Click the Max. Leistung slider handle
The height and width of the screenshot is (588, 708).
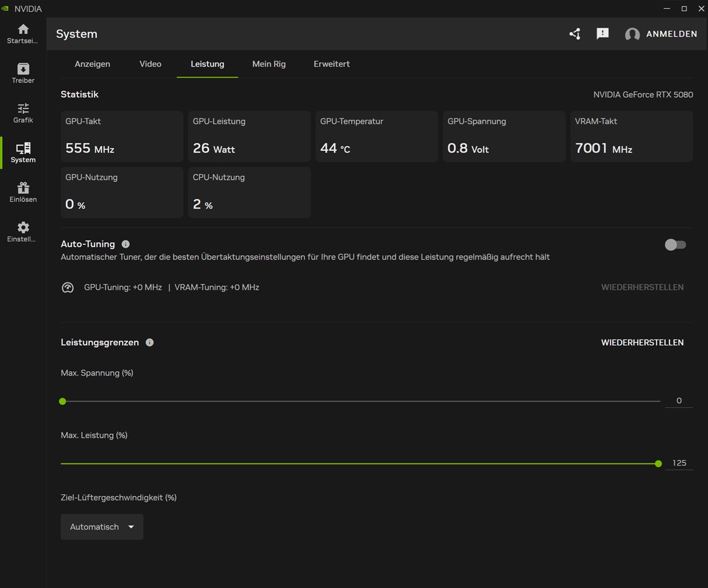point(658,464)
